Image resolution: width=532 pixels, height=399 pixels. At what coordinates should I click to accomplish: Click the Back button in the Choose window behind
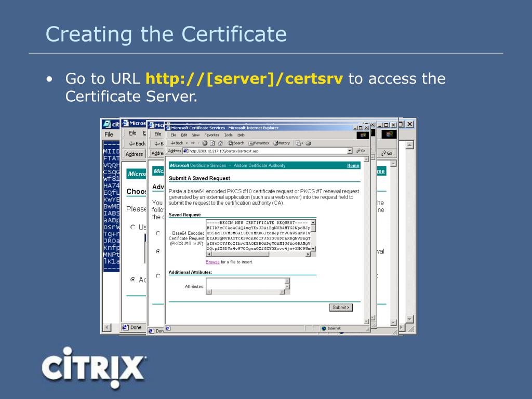coord(137,143)
